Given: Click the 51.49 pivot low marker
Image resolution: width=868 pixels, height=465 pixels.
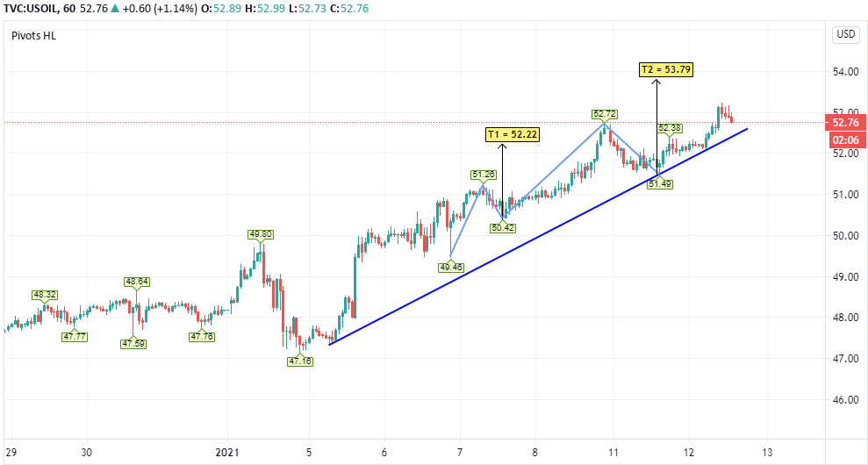Looking at the screenshot, I should pyautogui.click(x=659, y=183).
